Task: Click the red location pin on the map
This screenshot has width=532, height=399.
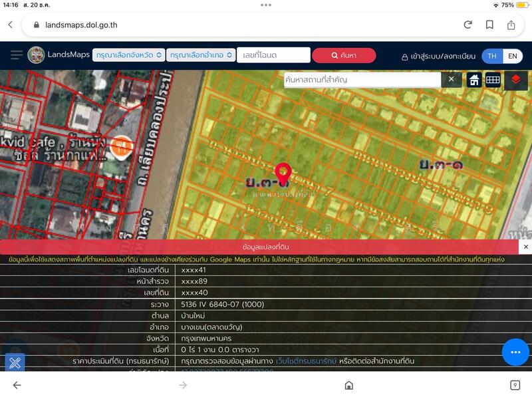Action: [283, 176]
